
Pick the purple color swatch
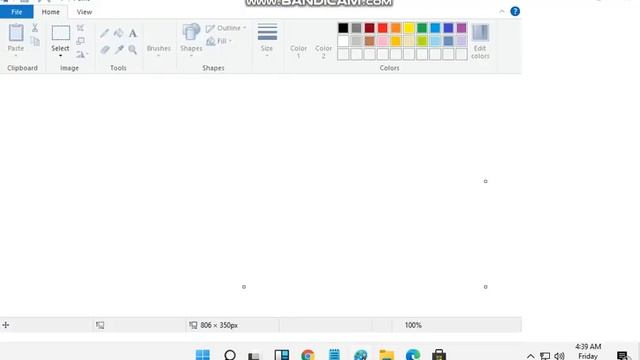pyautogui.click(x=461, y=28)
